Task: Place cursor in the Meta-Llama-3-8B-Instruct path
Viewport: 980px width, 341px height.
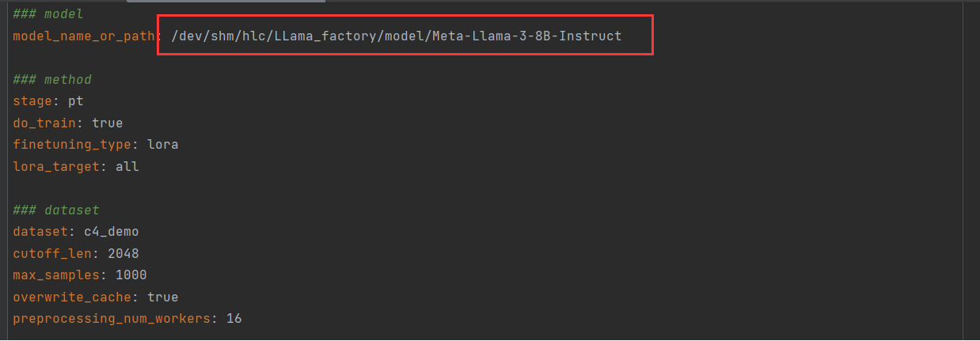Action: (x=397, y=36)
